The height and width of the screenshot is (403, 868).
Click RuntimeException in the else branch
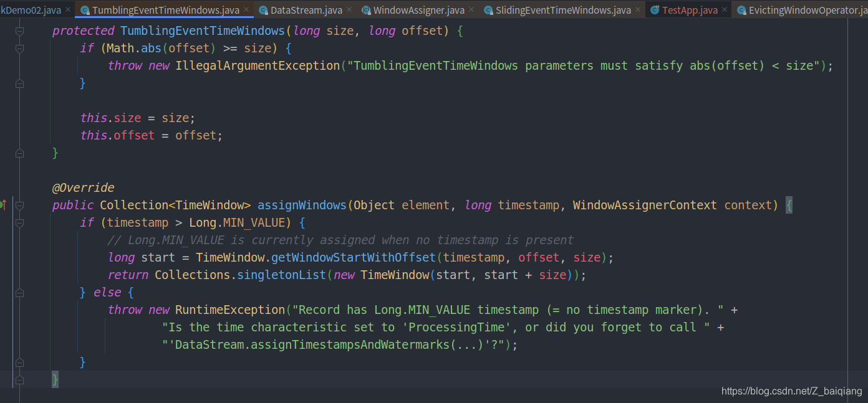230,310
